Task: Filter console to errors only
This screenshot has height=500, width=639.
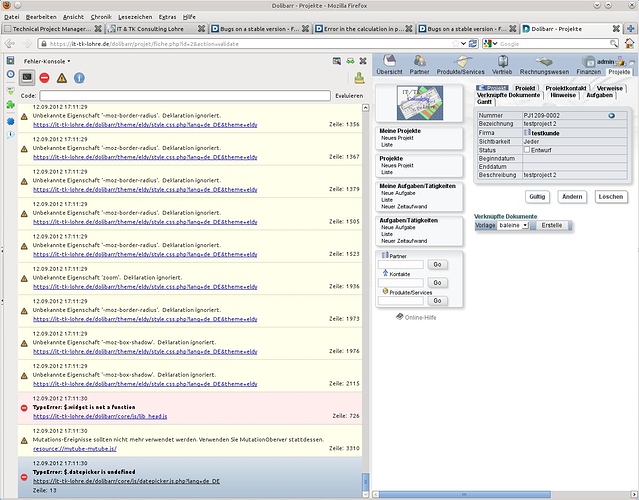Action: 44,78
